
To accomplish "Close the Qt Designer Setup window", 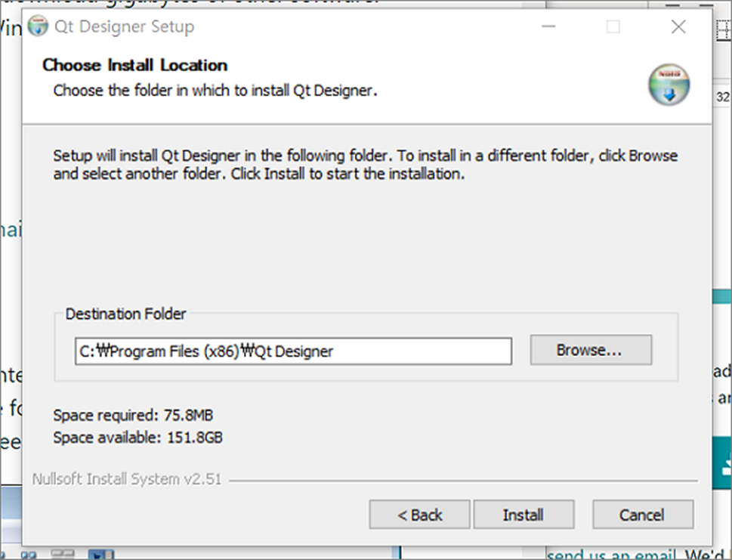I will pyautogui.click(x=678, y=26).
